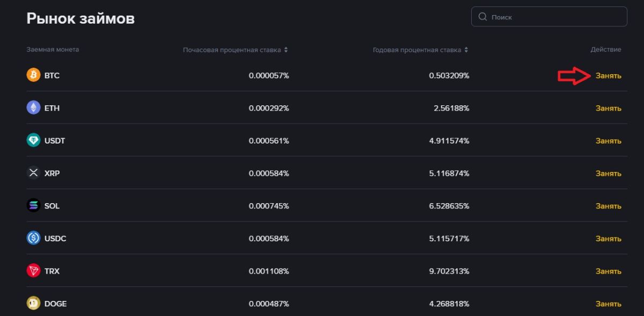Image resolution: width=644 pixels, height=316 pixels.
Task: Click the USDC coin icon
Action: pos(33,238)
